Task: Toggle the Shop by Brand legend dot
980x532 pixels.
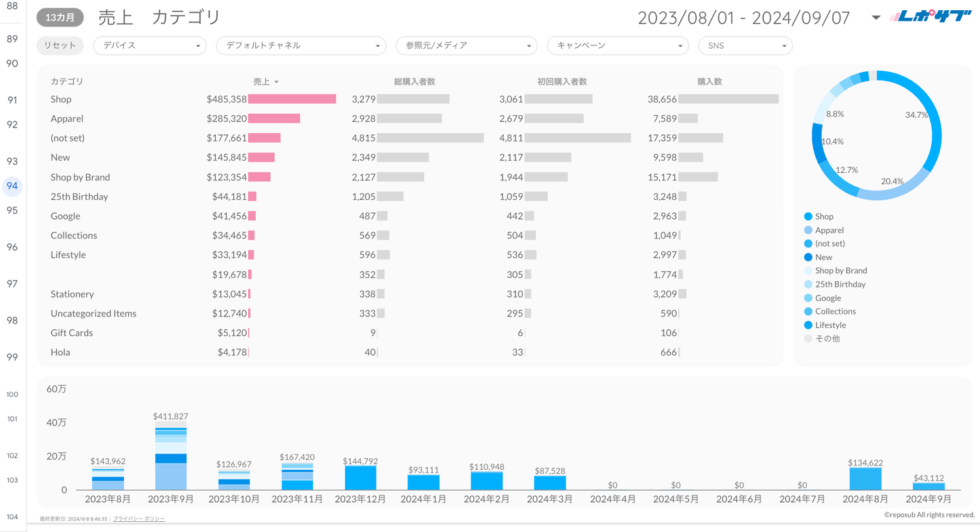Action: point(808,271)
